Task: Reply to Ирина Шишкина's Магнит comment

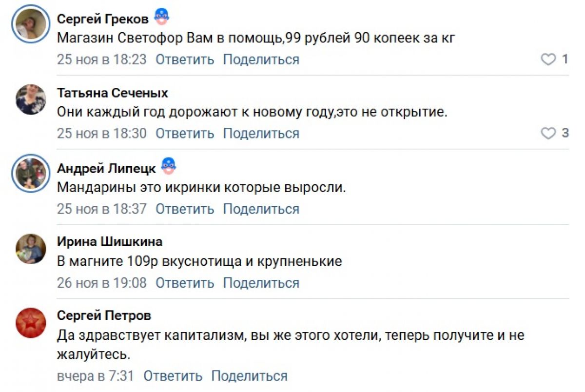Action: pos(185,283)
